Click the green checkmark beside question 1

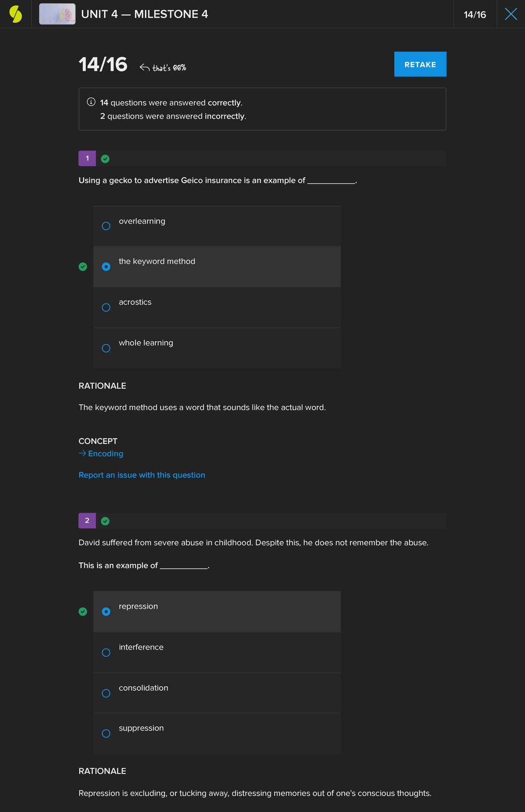coord(105,159)
